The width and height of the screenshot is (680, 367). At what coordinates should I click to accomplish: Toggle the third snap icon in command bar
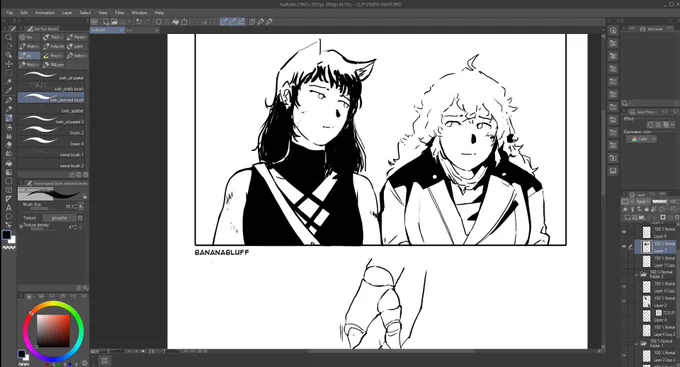tap(241, 22)
